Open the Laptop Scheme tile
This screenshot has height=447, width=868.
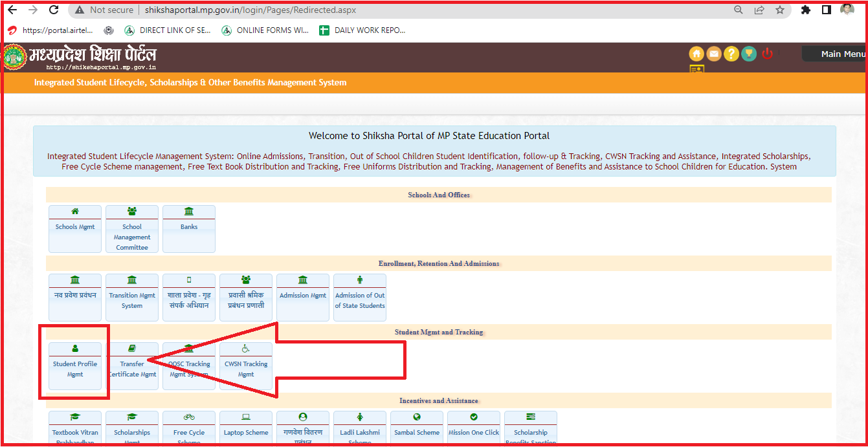(x=246, y=427)
